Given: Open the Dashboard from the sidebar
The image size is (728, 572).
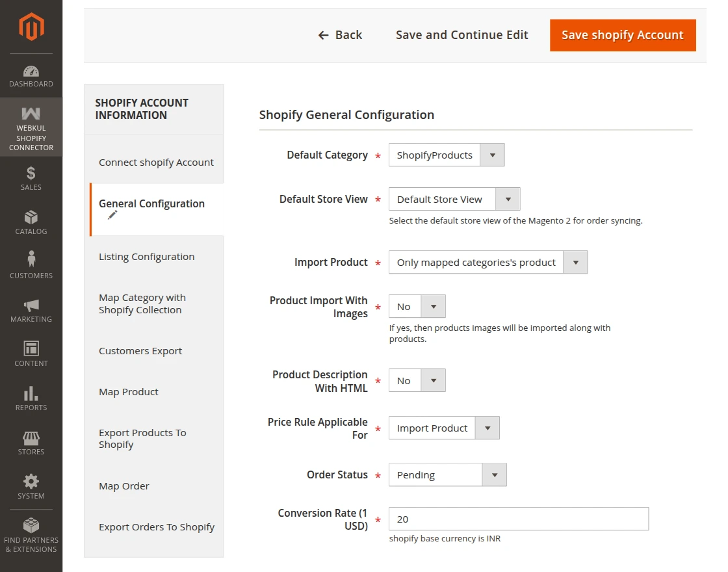Looking at the screenshot, I should pyautogui.click(x=31, y=73).
